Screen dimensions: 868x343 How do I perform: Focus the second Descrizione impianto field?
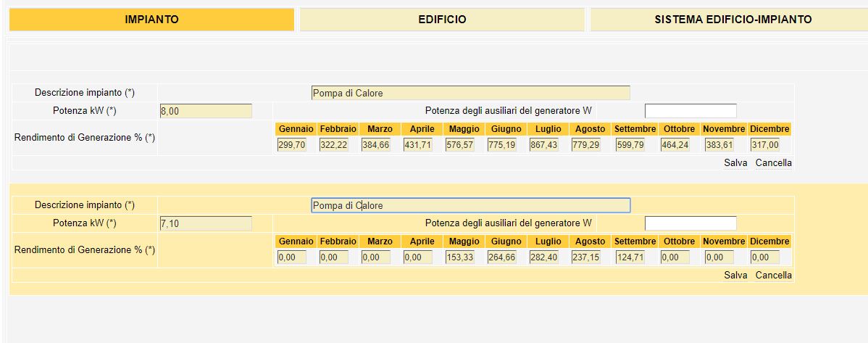470,205
